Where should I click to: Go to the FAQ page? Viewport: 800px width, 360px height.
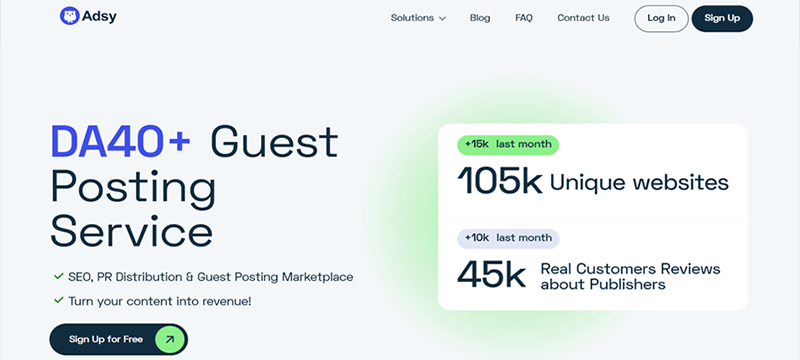tap(524, 18)
